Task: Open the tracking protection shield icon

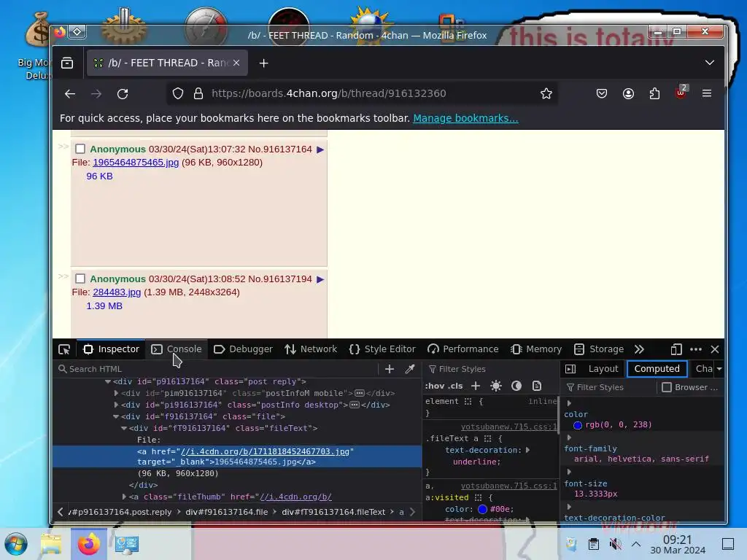Action: pyautogui.click(x=178, y=93)
